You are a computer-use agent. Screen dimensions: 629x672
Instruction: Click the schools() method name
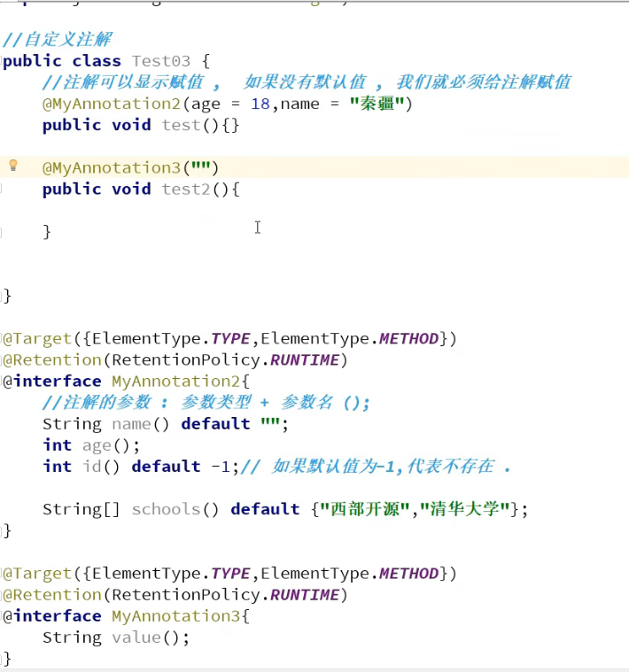(x=164, y=509)
